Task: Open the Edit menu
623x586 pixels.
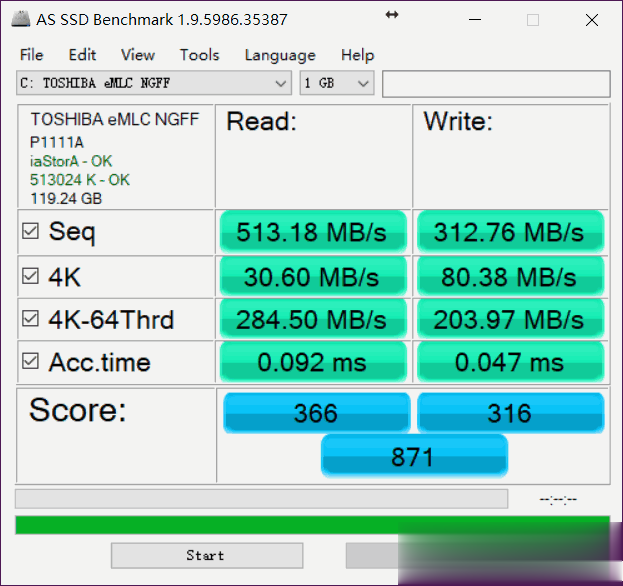Action: coord(82,55)
